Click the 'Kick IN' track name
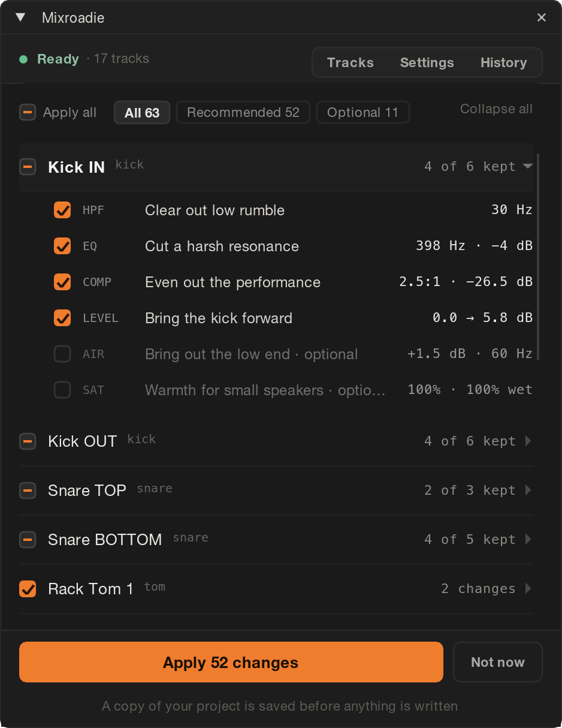Image resolution: width=562 pixels, height=728 pixels. click(x=76, y=167)
